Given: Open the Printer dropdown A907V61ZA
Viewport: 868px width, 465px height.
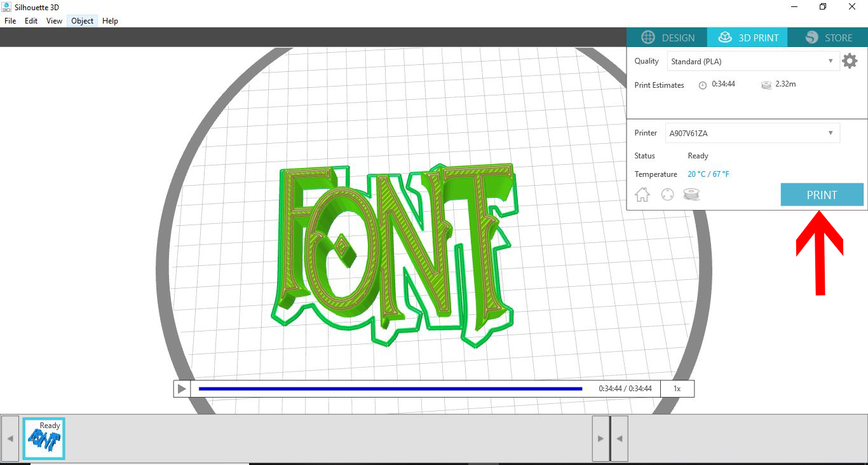Looking at the screenshot, I should pos(752,133).
